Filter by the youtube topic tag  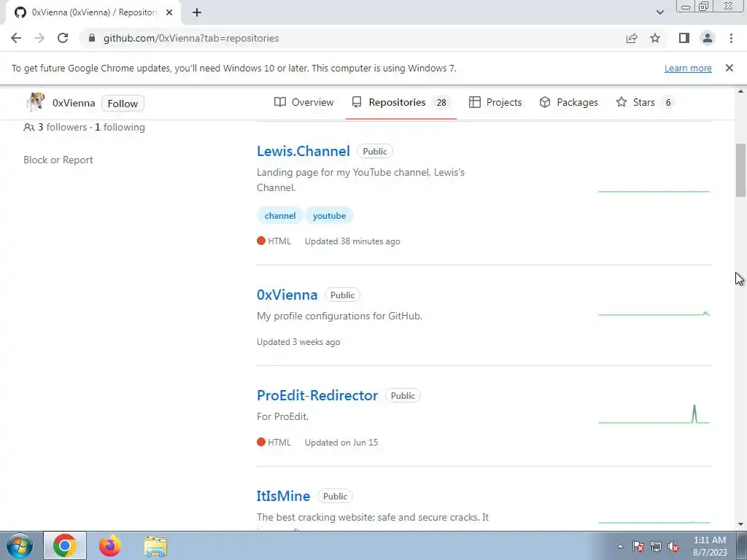(x=329, y=216)
